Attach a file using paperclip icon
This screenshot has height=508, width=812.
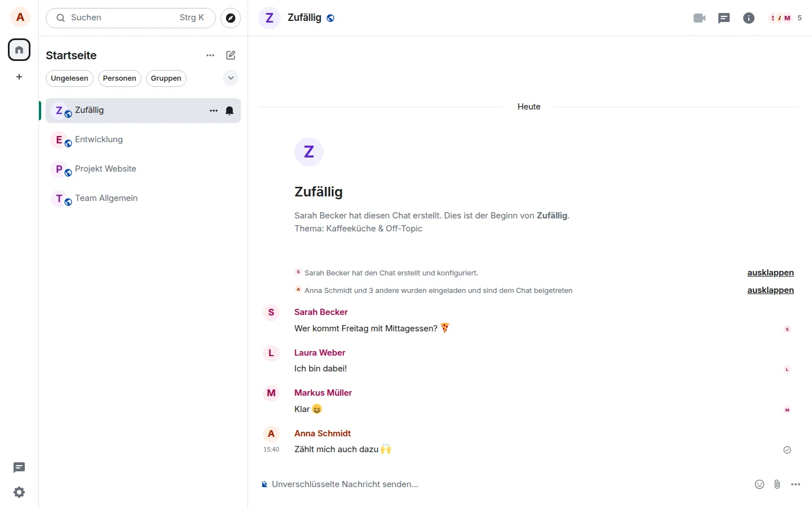click(777, 484)
